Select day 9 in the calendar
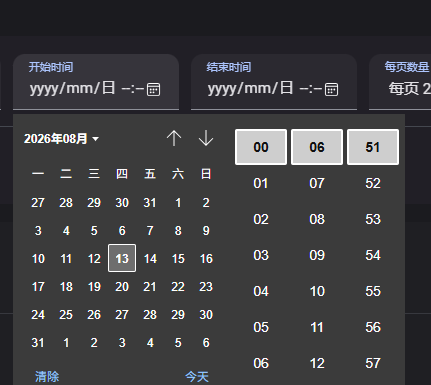Image resolution: width=431 pixels, height=385 pixels. pos(206,230)
